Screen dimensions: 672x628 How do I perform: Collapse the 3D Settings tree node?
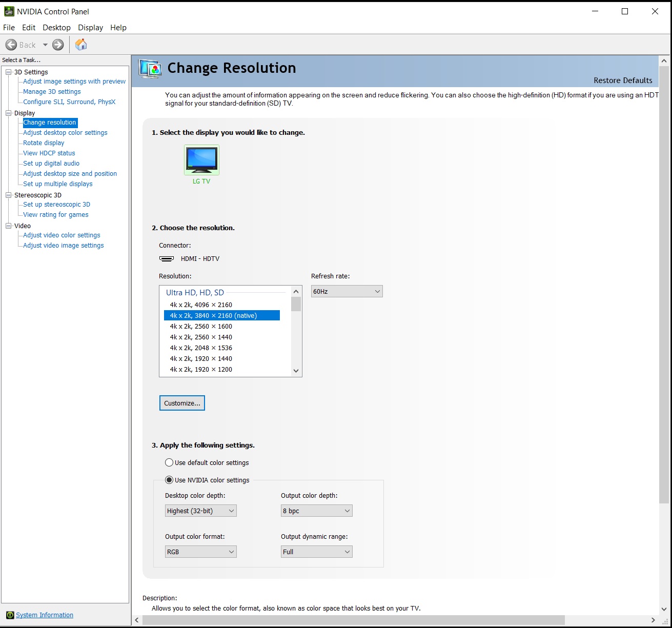pyautogui.click(x=8, y=72)
